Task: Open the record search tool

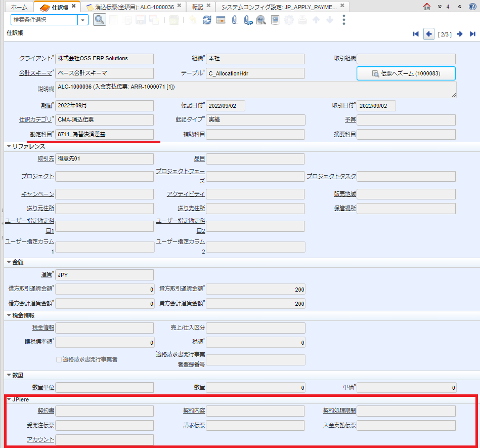Action: [x=99, y=20]
